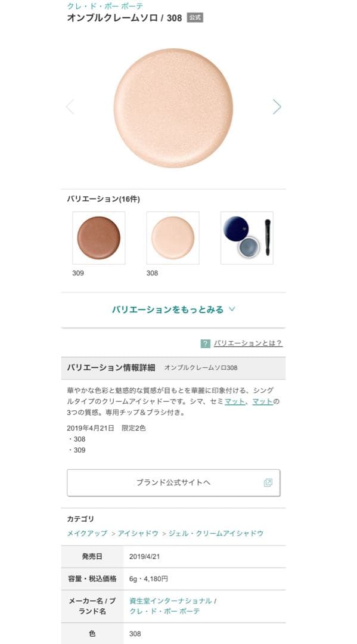Show next product image with right arrow
357x644 pixels.
pos(277,107)
